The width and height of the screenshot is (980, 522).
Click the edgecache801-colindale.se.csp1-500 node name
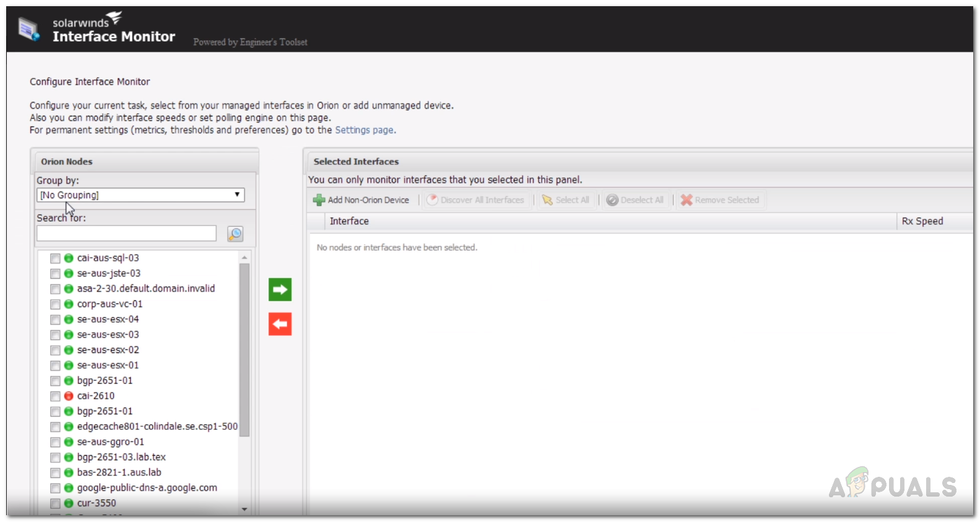(x=157, y=427)
